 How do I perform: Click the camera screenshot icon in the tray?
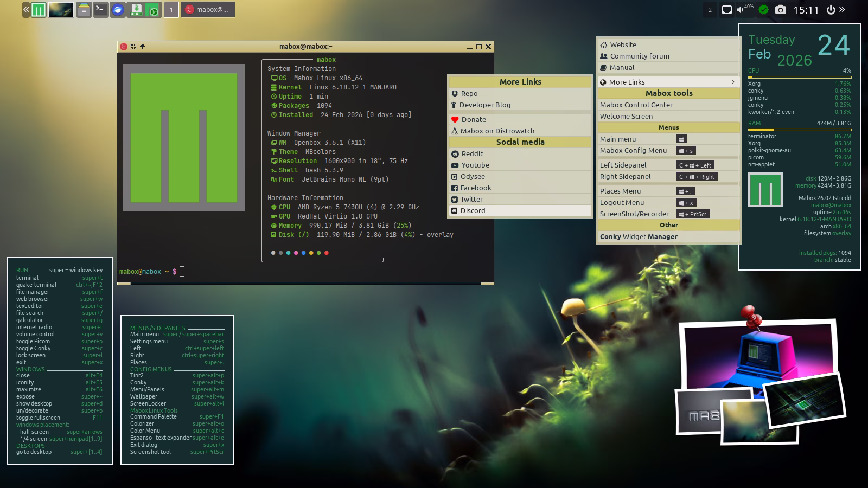tap(780, 10)
